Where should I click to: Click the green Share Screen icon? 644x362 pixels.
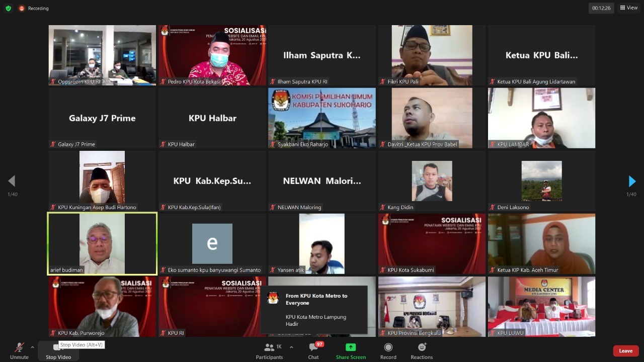tap(351, 347)
